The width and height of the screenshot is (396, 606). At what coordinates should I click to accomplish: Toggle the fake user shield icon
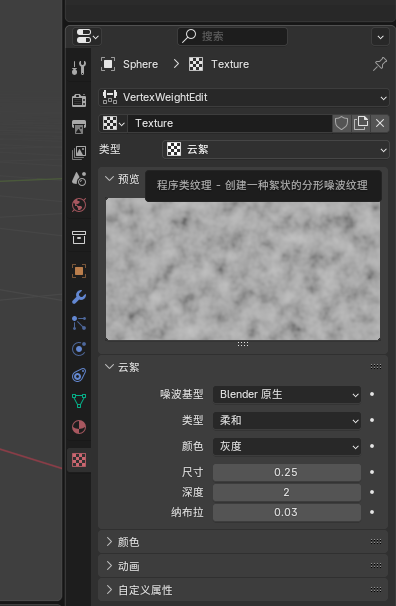tap(342, 123)
